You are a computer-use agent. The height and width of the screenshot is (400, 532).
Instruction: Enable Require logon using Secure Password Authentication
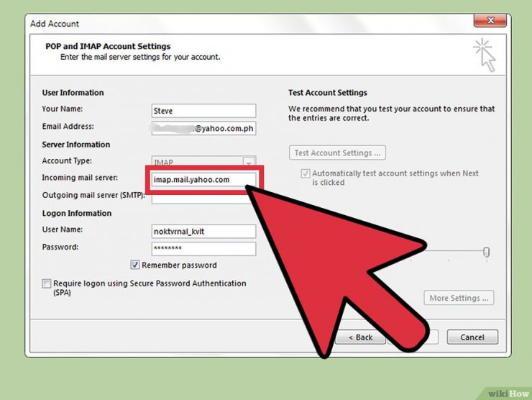[47, 284]
